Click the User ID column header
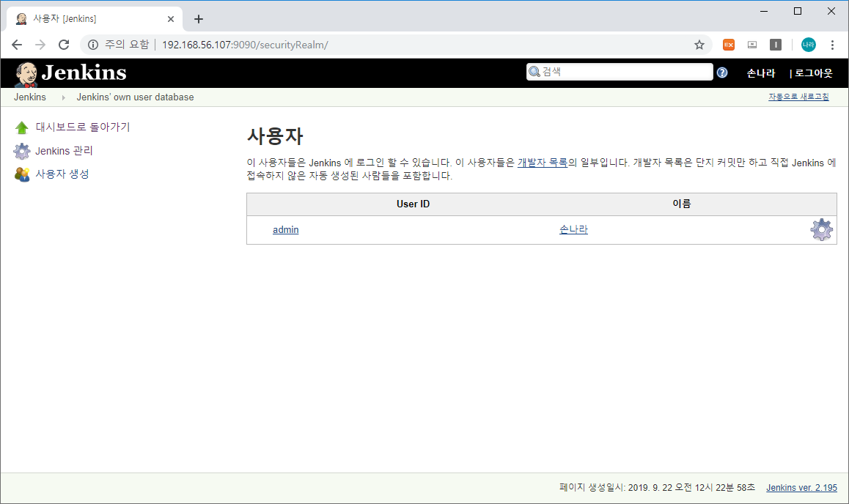Image resolution: width=849 pixels, height=504 pixels. click(x=413, y=204)
